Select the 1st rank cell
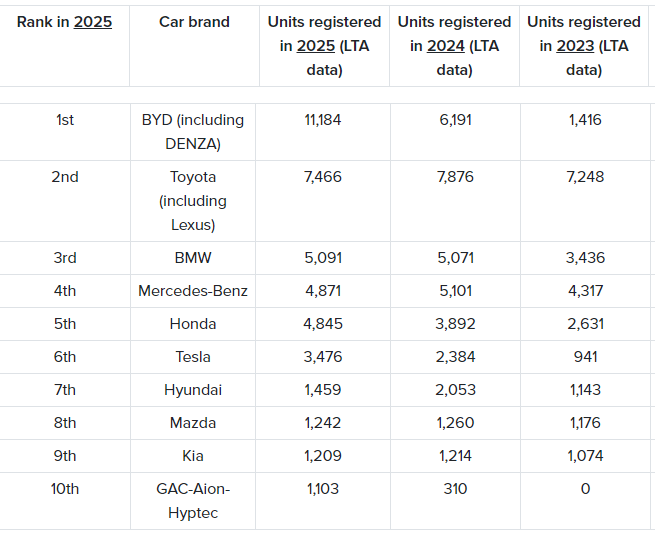Image resolution: width=655 pixels, height=535 pixels. (x=65, y=120)
